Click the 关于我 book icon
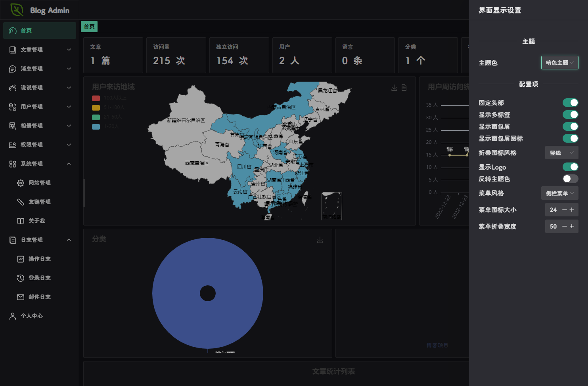Screen dimensions: 588x386 point(21,221)
